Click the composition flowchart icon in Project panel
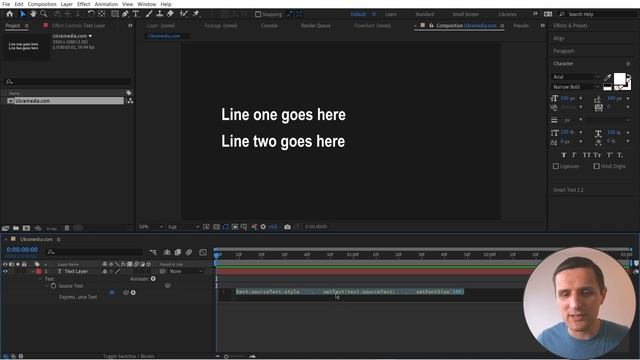Image resolution: width=640 pixels, height=360 pixels. tap(130, 101)
